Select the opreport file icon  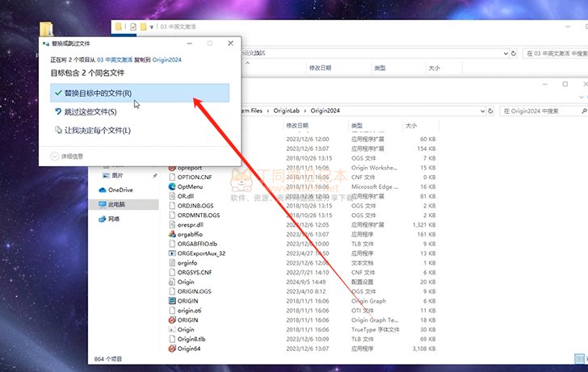pos(172,167)
